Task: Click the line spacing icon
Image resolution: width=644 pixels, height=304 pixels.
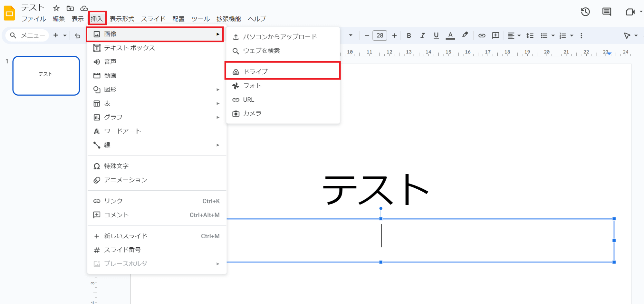Action: [x=530, y=35]
